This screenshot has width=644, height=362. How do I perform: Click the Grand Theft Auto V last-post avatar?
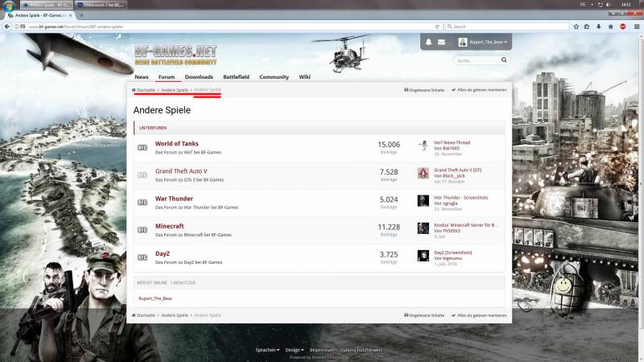423,173
